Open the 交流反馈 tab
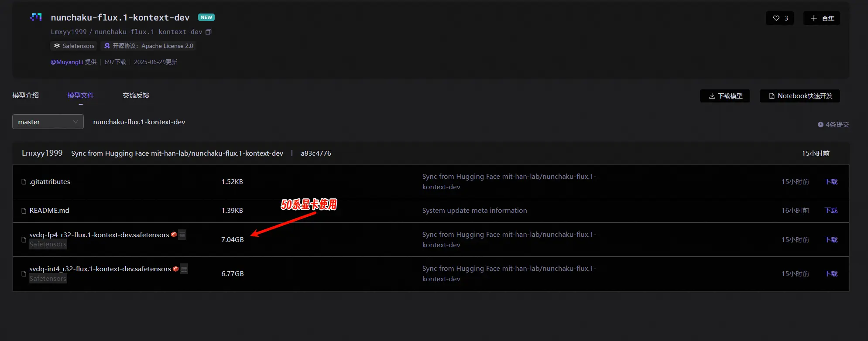 (x=136, y=95)
